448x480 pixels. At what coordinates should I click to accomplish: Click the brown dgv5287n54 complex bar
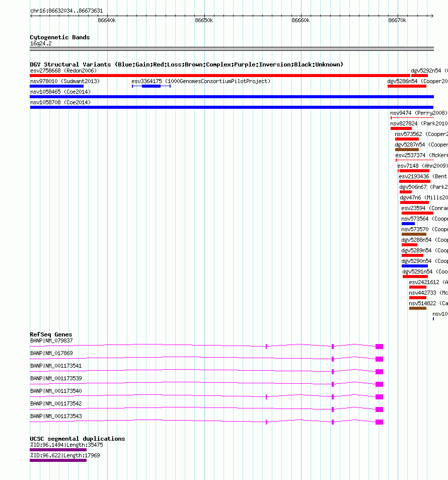point(407,150)
